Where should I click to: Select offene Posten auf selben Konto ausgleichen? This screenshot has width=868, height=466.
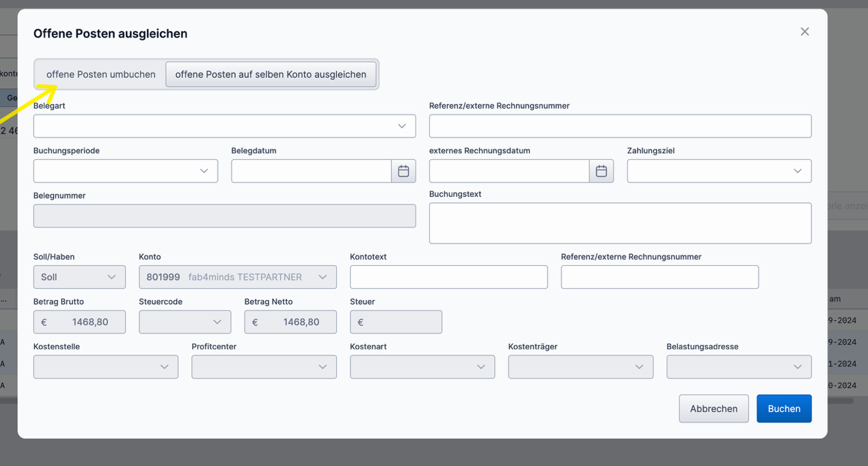(x=271, y=74)
